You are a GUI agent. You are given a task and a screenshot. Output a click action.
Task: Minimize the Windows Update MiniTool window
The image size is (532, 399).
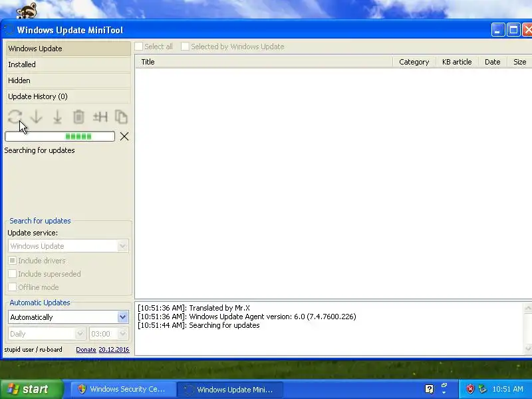[x=497, y=30]
